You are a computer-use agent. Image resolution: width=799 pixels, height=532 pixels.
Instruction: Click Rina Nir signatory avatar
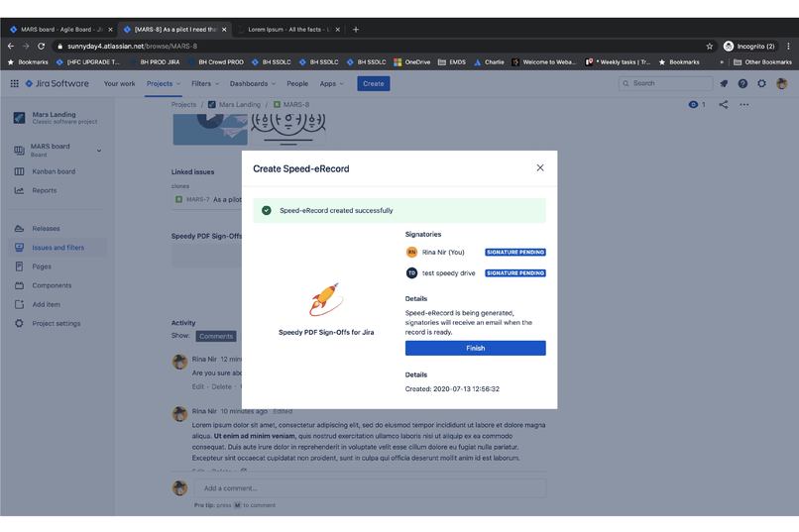tap(411, 252)
